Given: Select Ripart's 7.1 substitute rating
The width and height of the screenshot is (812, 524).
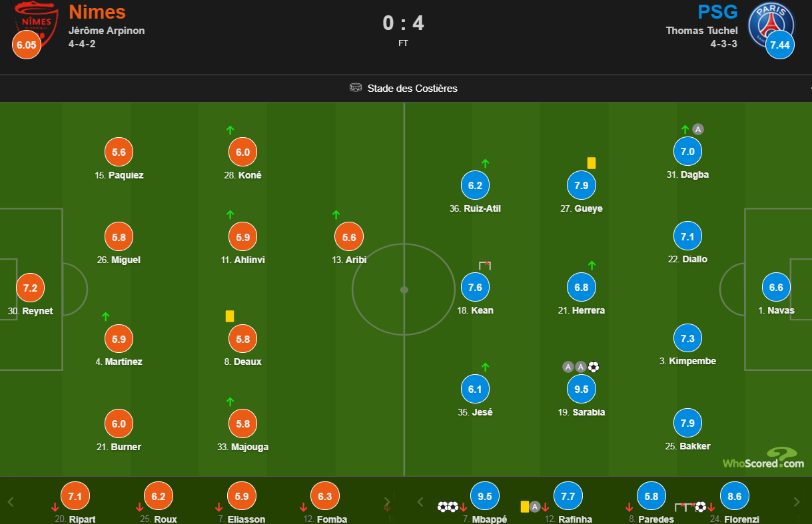Looking at the screenshot, I should coord(75,496).
